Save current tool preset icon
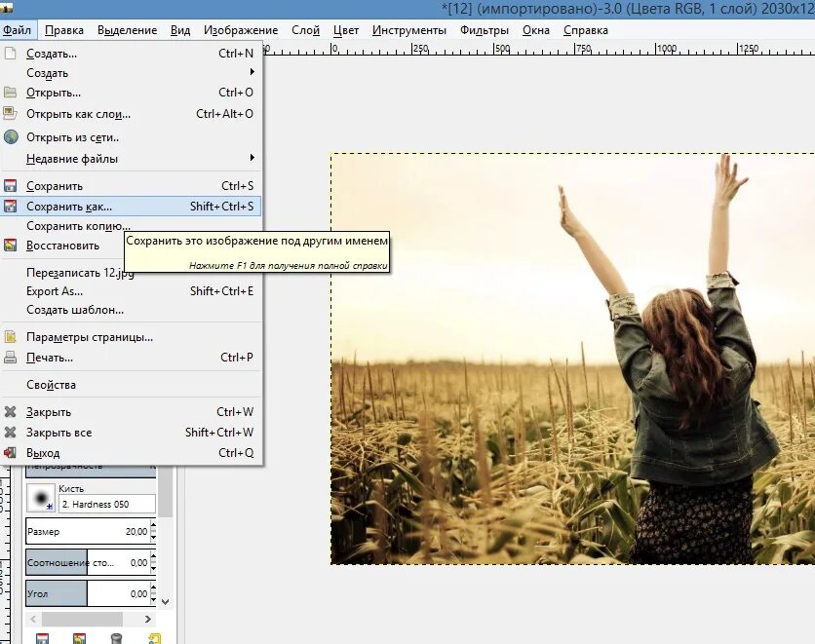 click(x=43, y=638)
